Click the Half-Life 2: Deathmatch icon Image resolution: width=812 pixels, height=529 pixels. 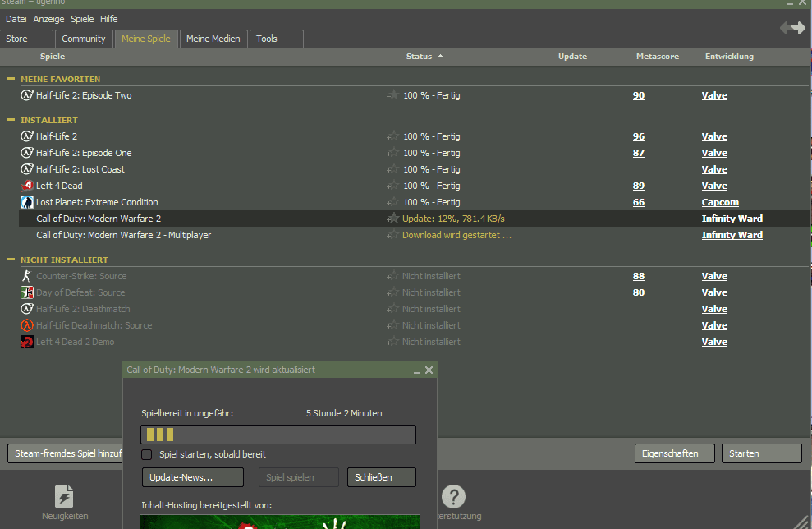pos(27,309)
